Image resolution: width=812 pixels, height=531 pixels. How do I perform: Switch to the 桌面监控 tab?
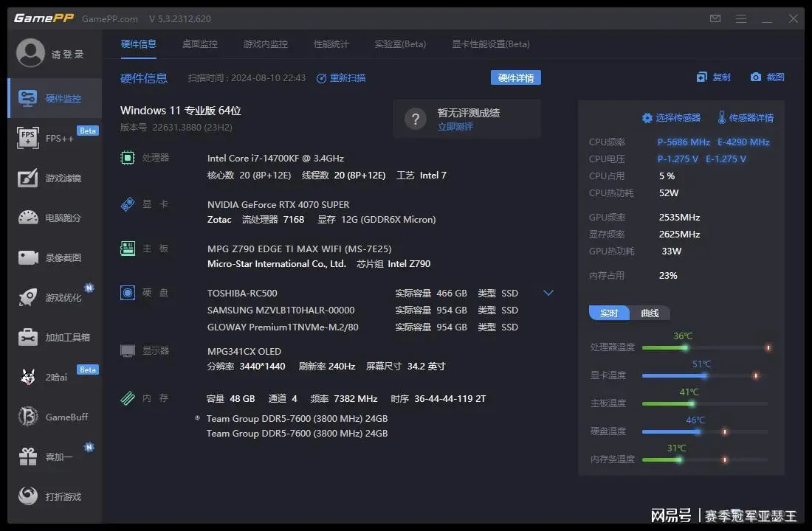(x=199, y=44)
